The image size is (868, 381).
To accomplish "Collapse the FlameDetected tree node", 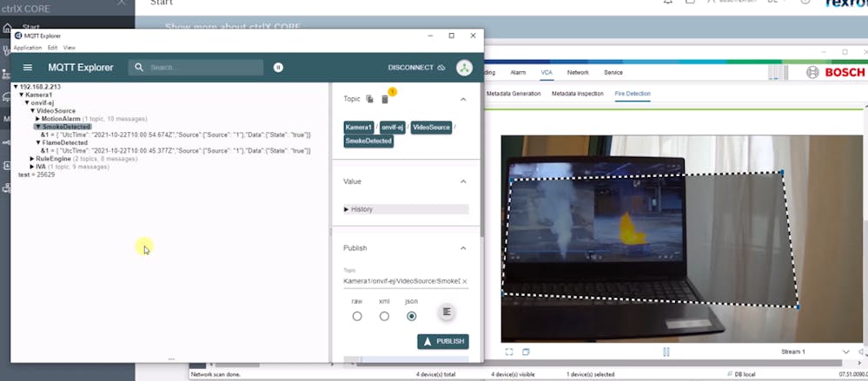I will (x=38, y=142).
